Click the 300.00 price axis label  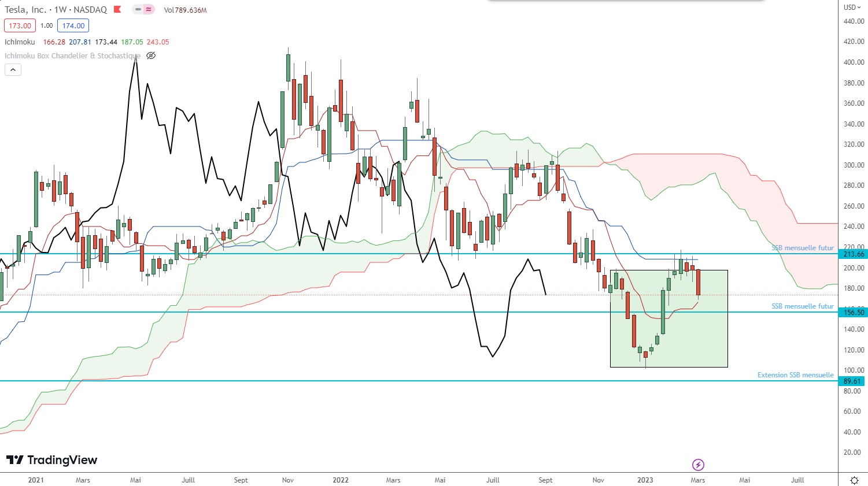click(854, 165)
